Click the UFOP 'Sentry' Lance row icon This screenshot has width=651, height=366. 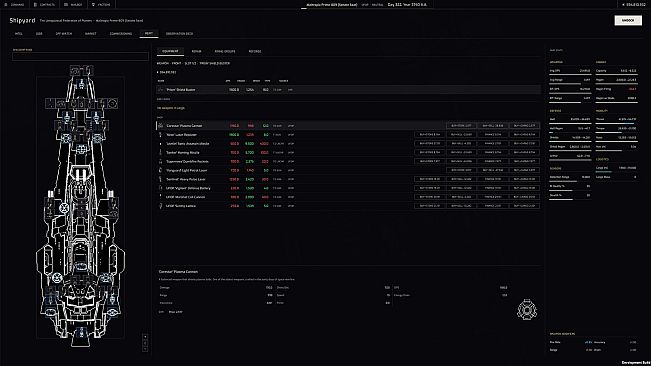[x=161, y=206]
